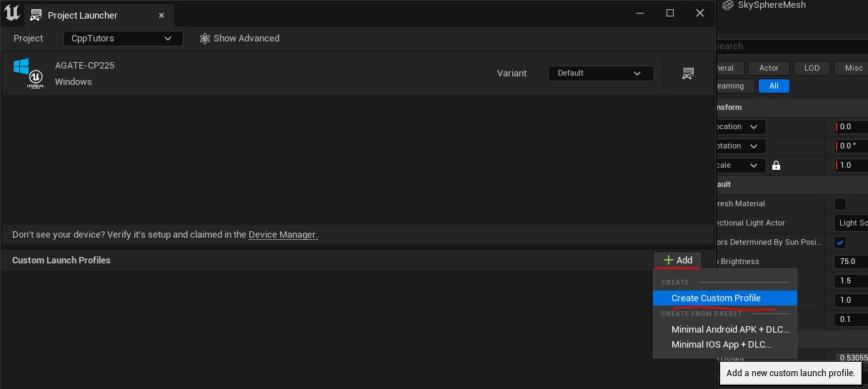Toggle the Scale lock icon
This screenshot has width=868, height=389.
pyautogui.click(x=776, y=166)
